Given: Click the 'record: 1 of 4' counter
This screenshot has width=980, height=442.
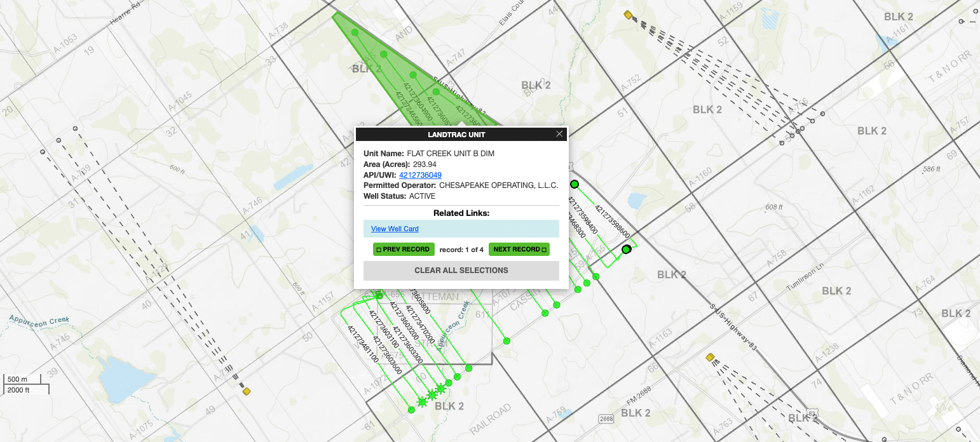Looking at the screenshot, I should pyautogui.click(x=461, y=250).
